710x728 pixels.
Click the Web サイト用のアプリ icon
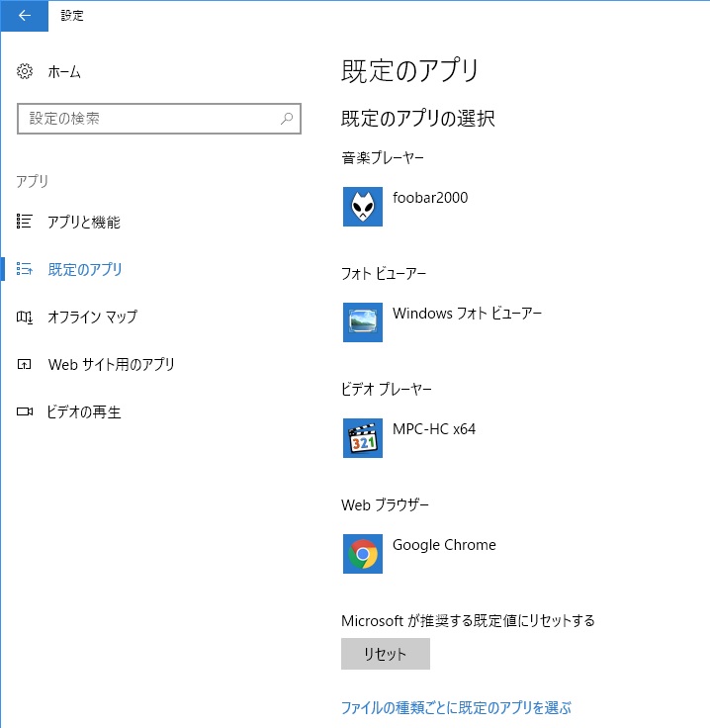[24, 364]
